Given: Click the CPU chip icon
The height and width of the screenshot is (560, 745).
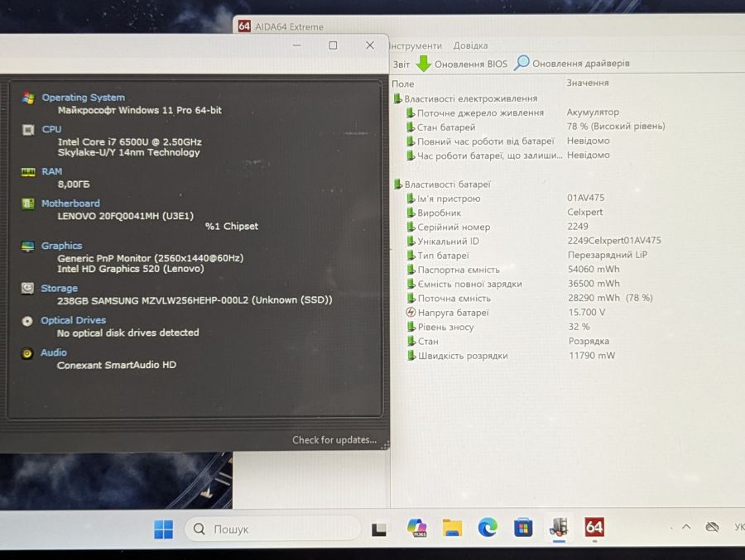Looking at the screenshot, I should coord(28,130).
